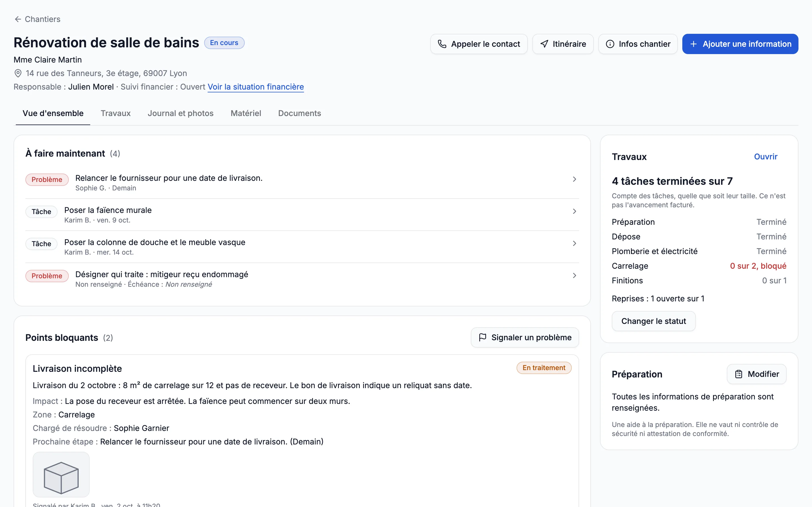Viewport: 812px width, 507px height.
Task: Open the box photo thumbnail in Livraison incomplète
Action: tap(61, 475)
